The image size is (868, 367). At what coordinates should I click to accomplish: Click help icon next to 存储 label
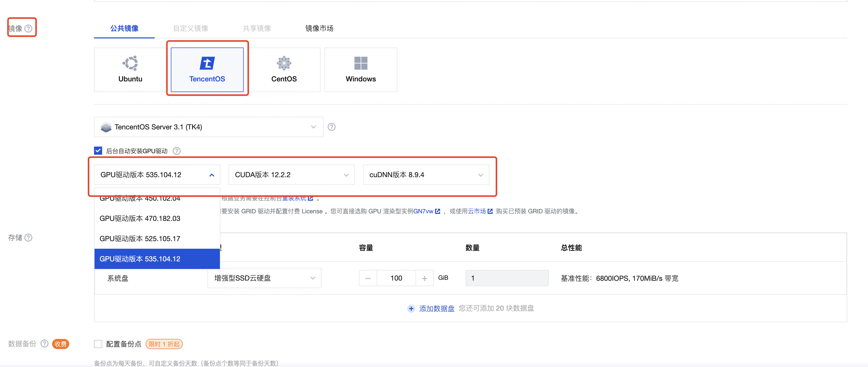[29, 238]
